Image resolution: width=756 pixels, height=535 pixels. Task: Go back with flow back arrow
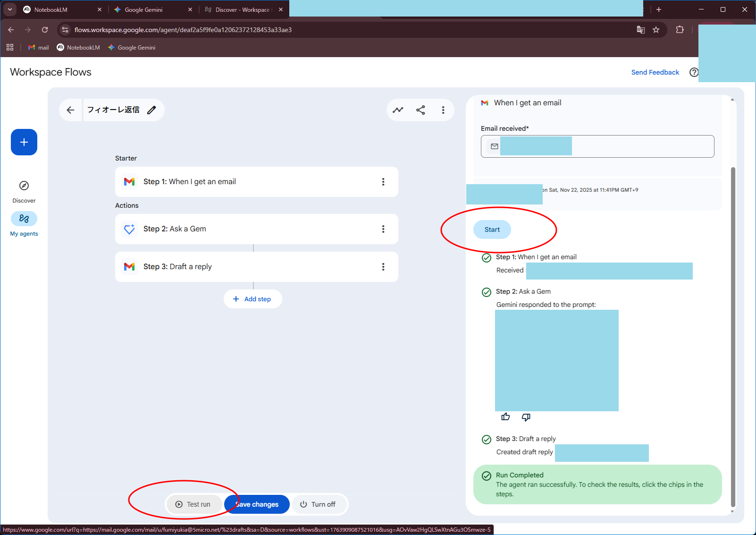70,110
